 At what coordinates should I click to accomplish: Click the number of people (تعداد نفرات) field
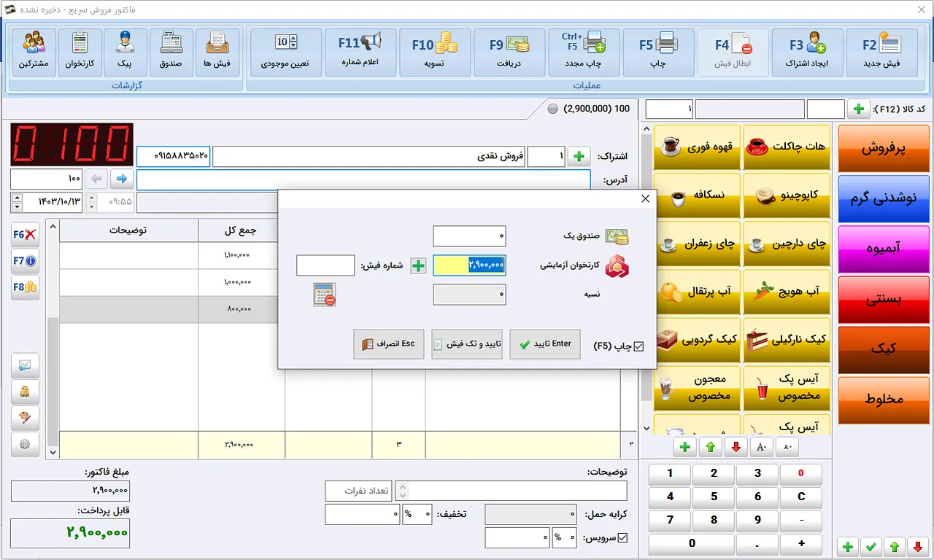(358, 491)
